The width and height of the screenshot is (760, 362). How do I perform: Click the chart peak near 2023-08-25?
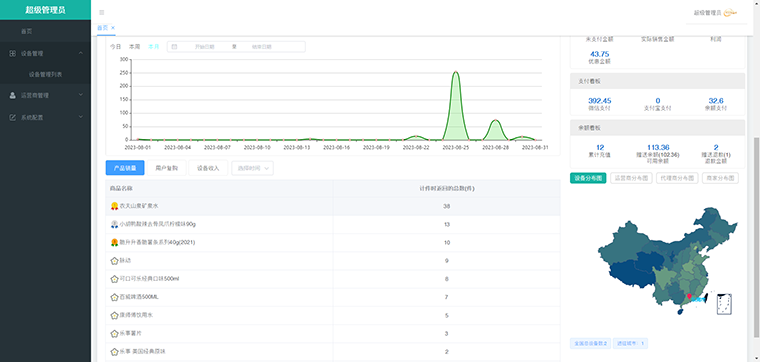456,72
